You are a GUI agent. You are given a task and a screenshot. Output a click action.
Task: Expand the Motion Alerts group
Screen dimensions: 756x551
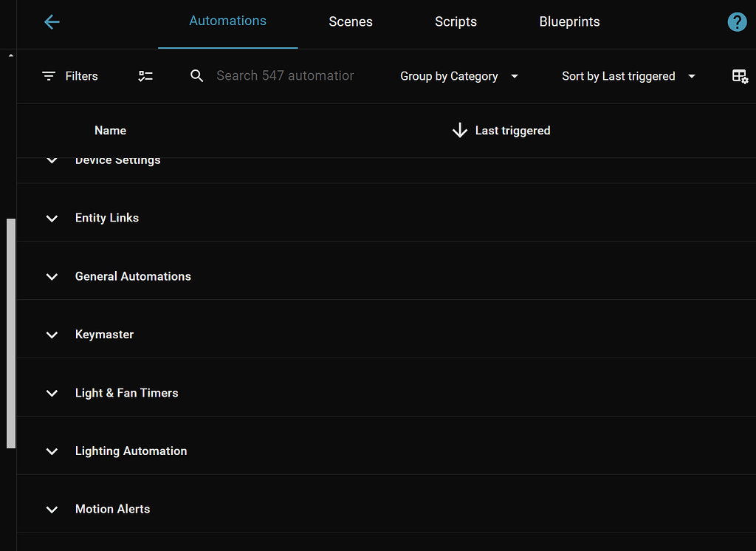(52, 510)
